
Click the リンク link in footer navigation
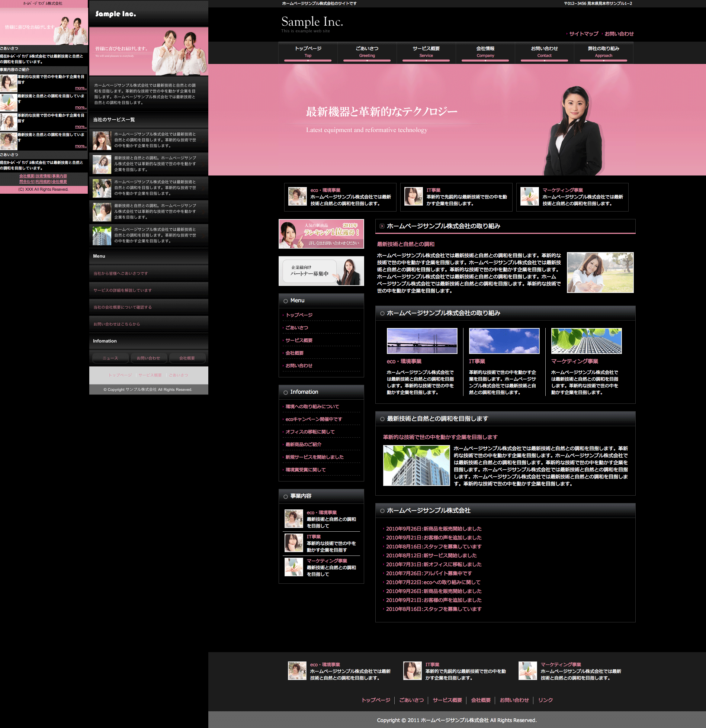click(545, 700)
